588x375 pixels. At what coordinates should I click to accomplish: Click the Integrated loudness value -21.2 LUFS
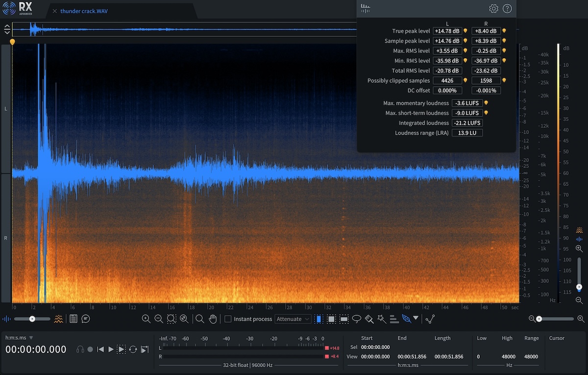coord(467,123)
